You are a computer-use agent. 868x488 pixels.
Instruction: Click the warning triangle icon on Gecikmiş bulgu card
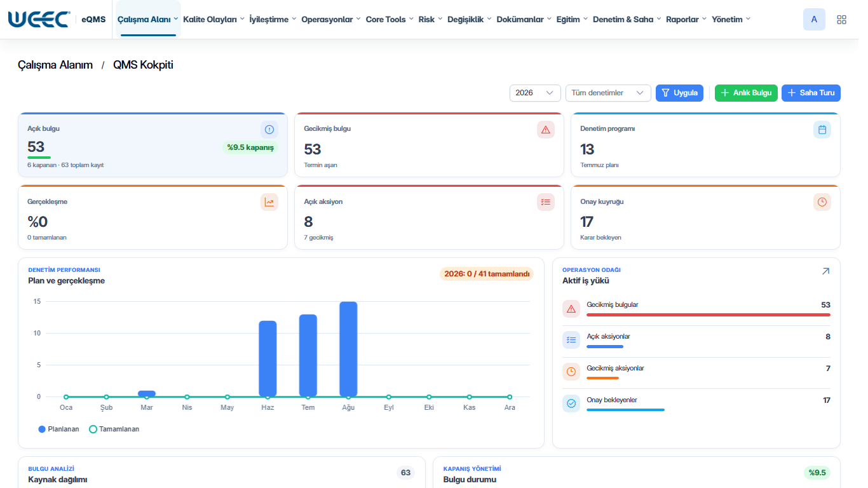[546, 130]
